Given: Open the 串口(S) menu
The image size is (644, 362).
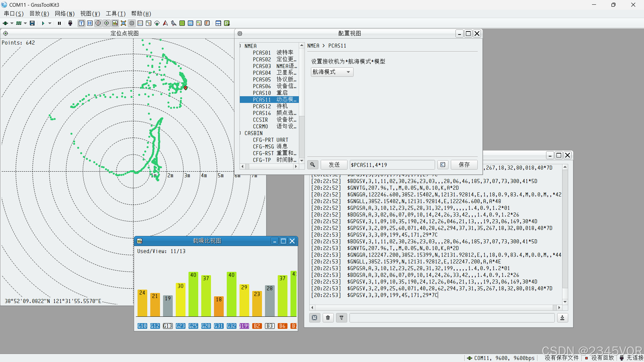Looking at the screenshot, I should click(x=14, y=14).
